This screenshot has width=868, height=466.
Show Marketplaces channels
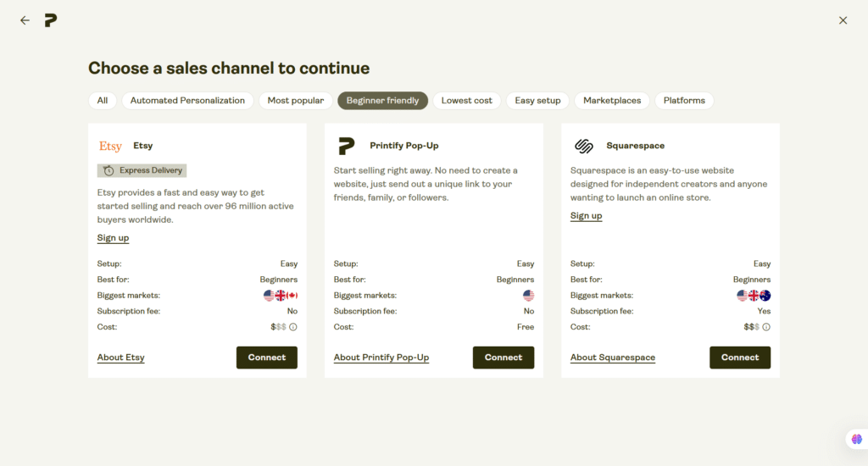pyautogui.click(x=612, y=101)
